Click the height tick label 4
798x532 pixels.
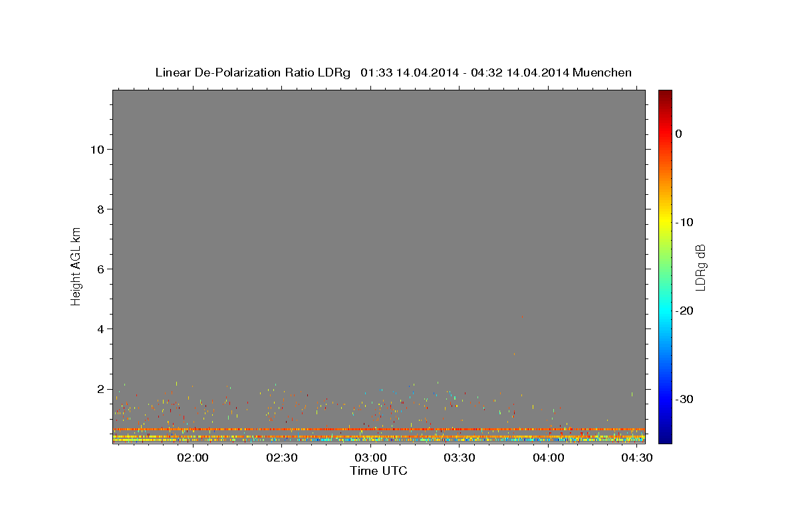coord(99,329)
